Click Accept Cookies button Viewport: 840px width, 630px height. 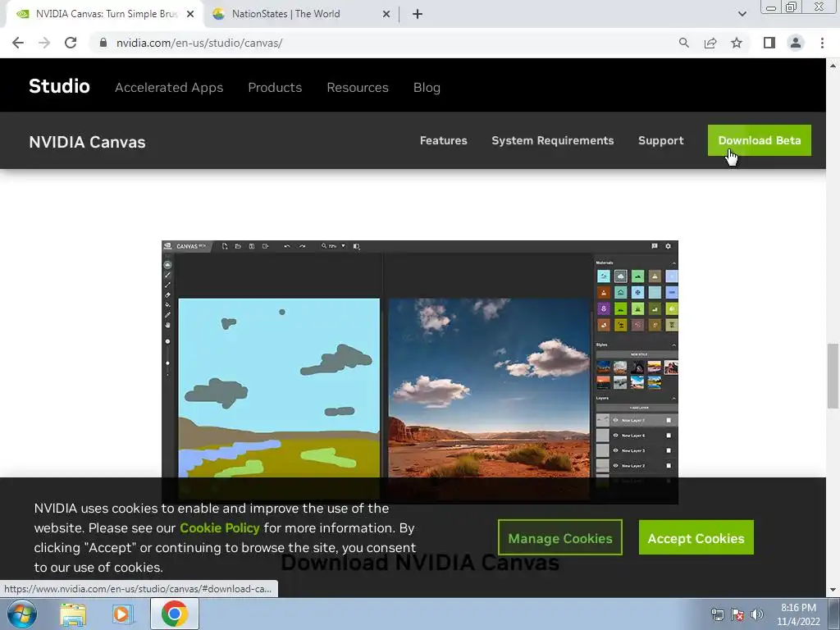696,537
